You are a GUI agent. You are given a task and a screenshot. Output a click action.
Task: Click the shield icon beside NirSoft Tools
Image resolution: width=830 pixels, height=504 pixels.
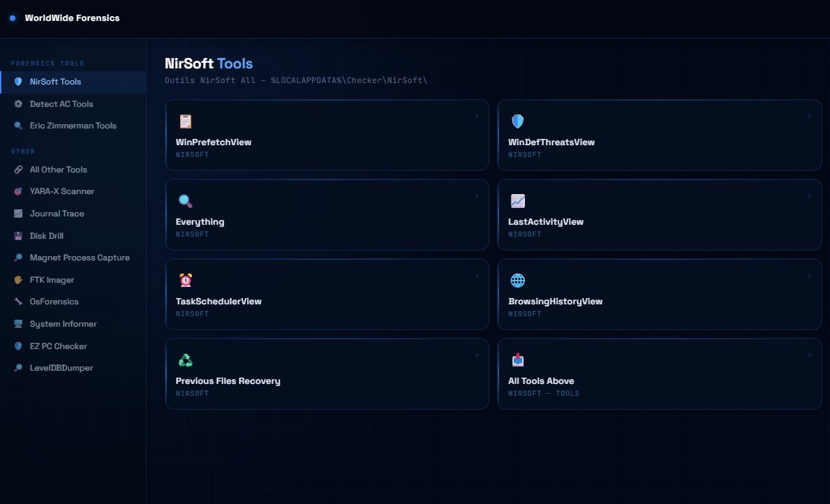point(18,82)
